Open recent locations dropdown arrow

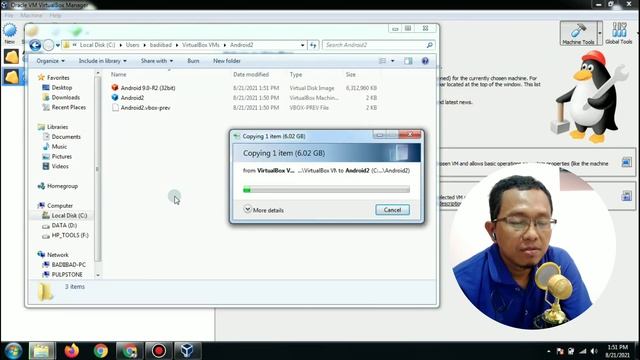58,45
